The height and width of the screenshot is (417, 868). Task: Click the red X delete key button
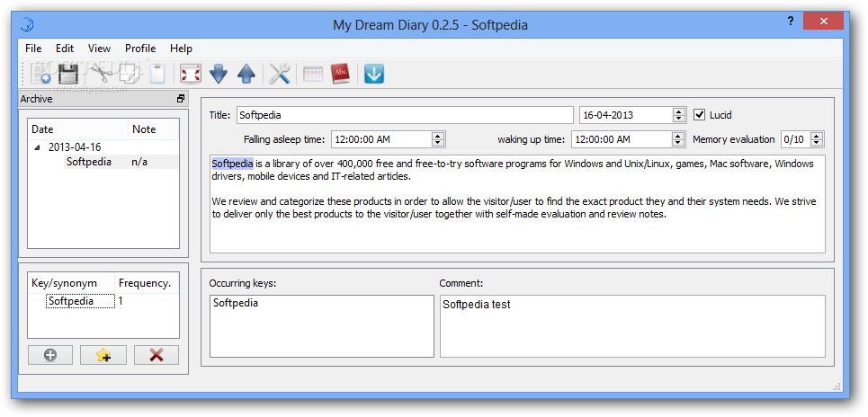tap(157, 355)
